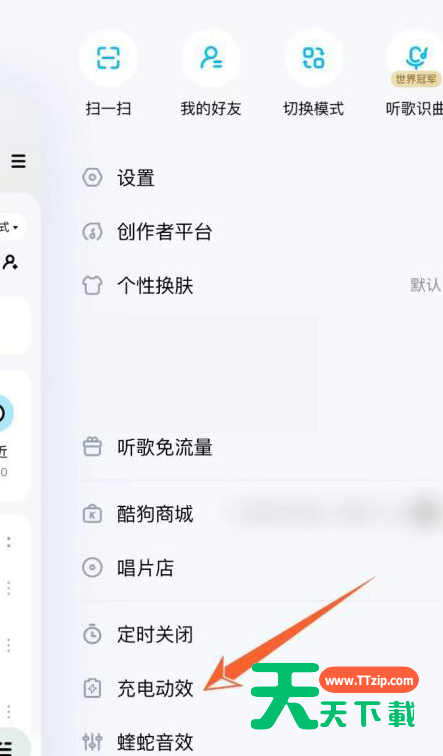Click the 默认 skin value label
Screen dimensions: 443x756
click(425, 285)
